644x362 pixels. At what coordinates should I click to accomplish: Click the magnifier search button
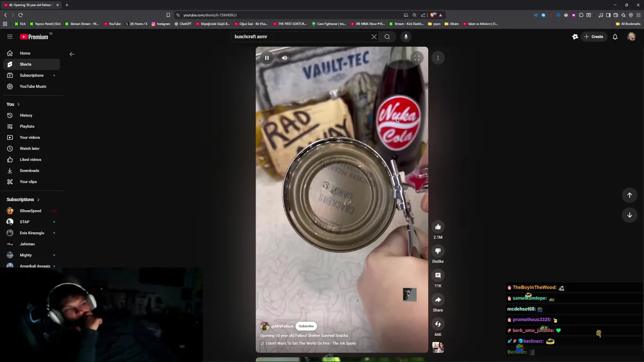[387, 37]
